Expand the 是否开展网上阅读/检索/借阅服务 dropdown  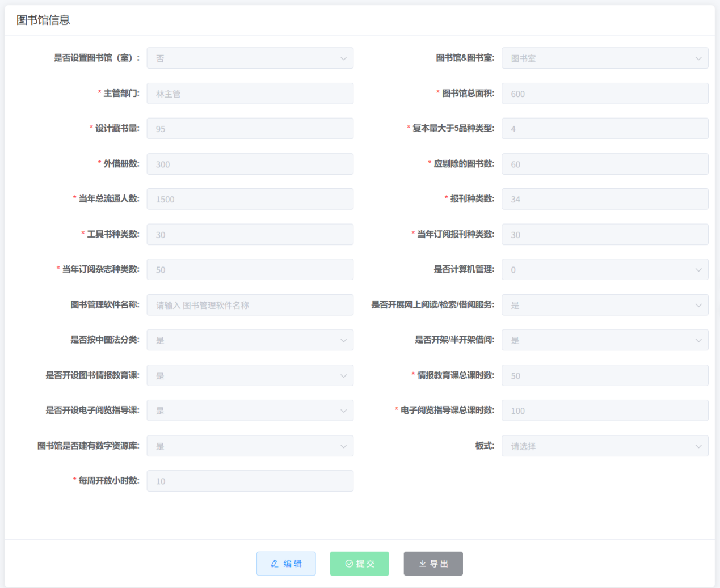point(604,305)
